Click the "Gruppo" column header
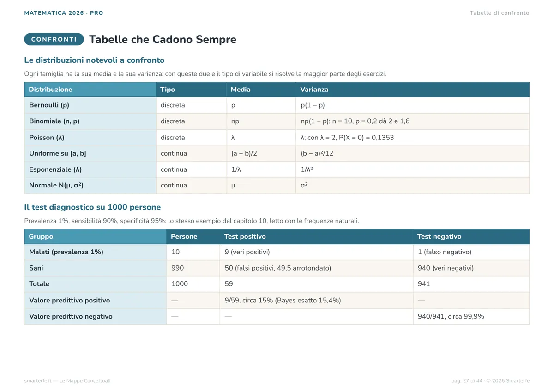This screenshot has width=554, height=392. click(95, 236)
